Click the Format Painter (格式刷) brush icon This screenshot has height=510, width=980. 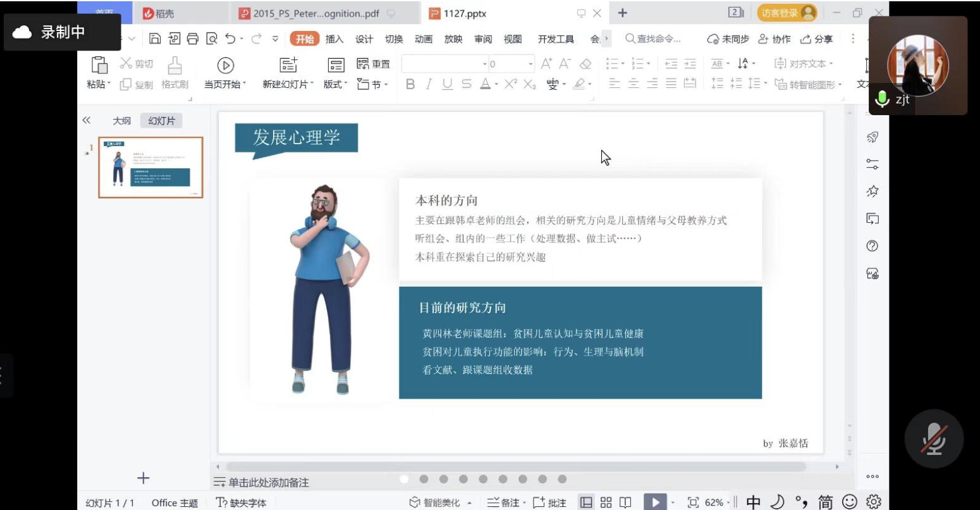point(175,65)
